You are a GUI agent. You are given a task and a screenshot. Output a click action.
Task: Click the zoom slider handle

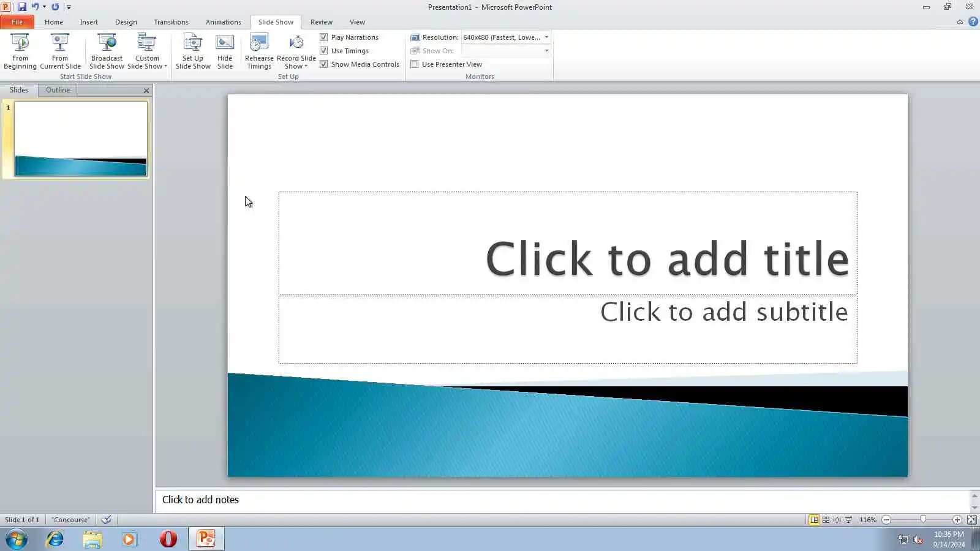(923, 520)
